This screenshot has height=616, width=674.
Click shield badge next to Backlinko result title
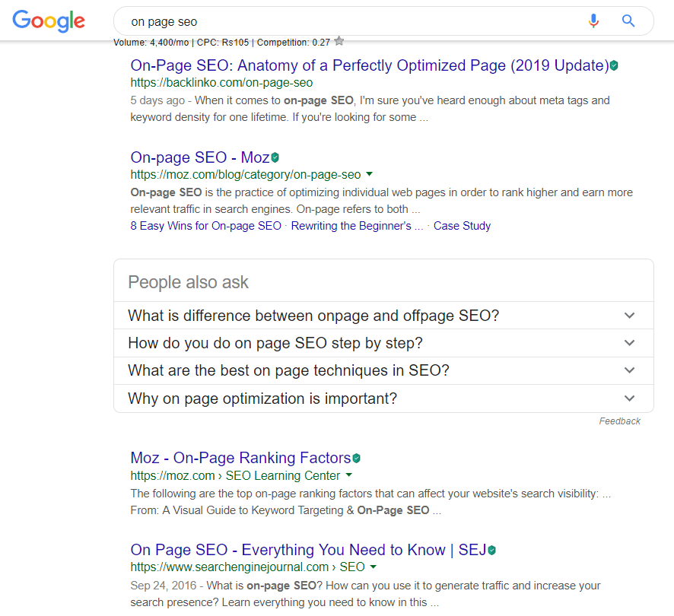[614, 65]
